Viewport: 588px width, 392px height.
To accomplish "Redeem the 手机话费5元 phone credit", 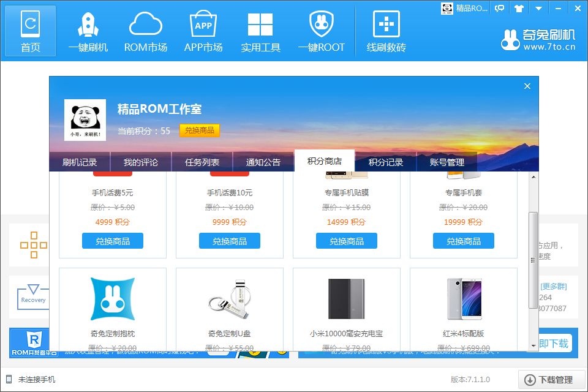I will click(x=112, y=241).
